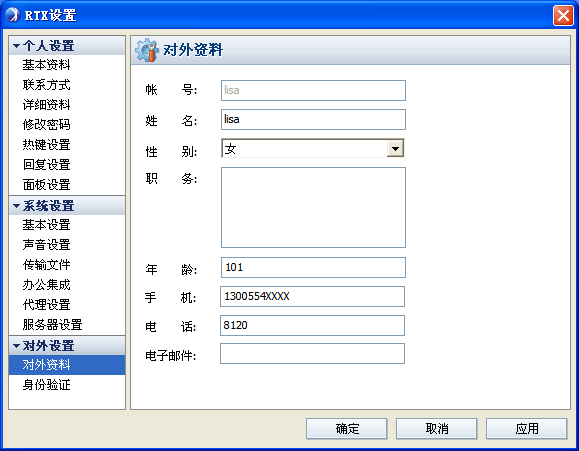Screen dimensions: 579x451
Task: Collapse the 个人设置 section
Action: 16,46
